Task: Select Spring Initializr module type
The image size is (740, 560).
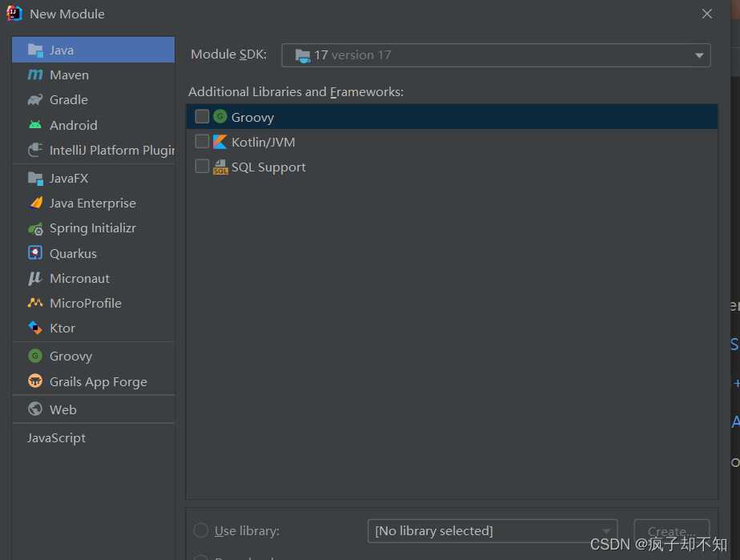Action: point(93,228)
